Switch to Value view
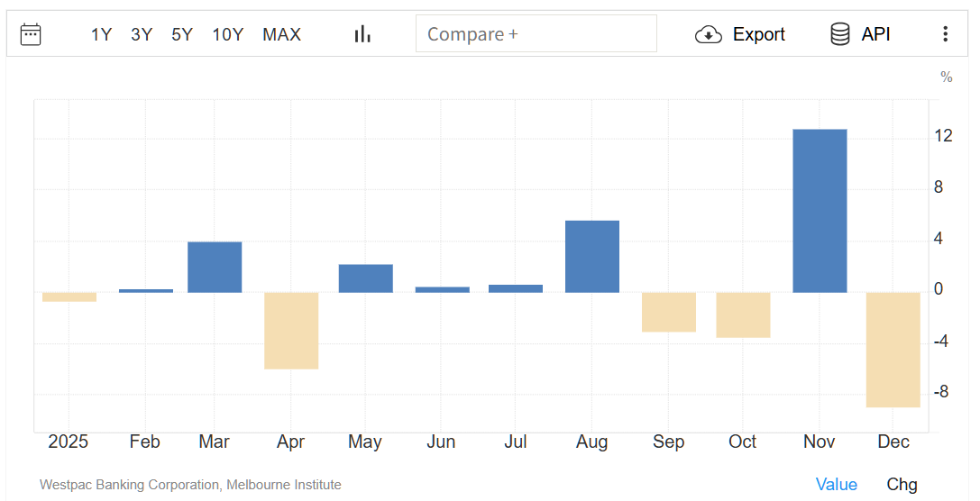The image size is (980, 501). 836,484
